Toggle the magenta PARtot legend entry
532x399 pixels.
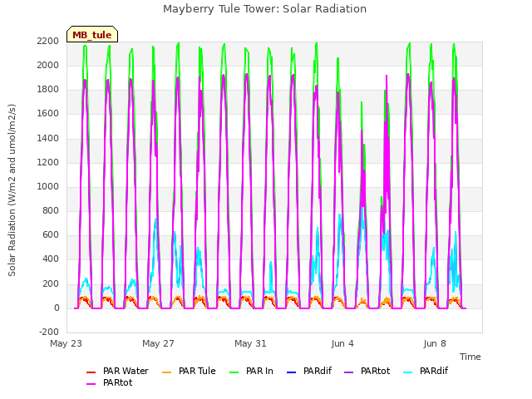click(x=109, y=382)
